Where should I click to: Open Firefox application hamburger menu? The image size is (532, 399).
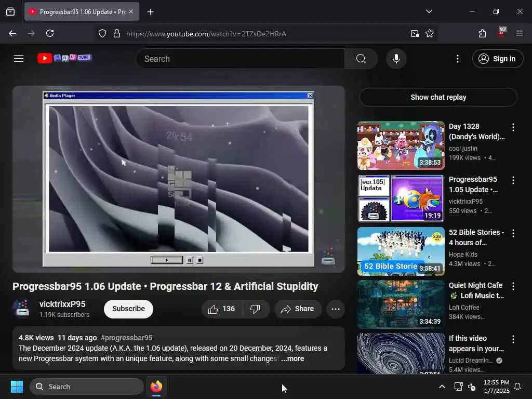[520, 33]
